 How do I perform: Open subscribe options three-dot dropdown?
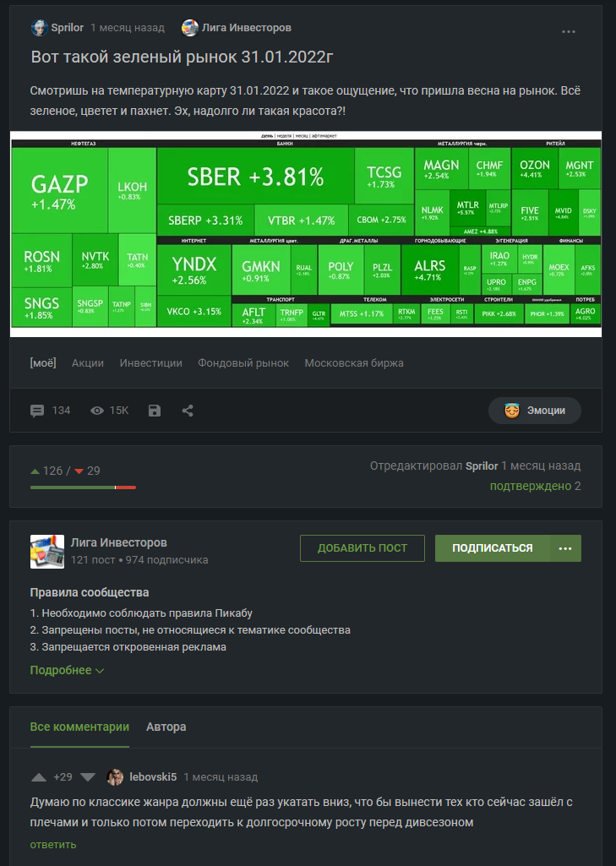click(x=565, y=547)
